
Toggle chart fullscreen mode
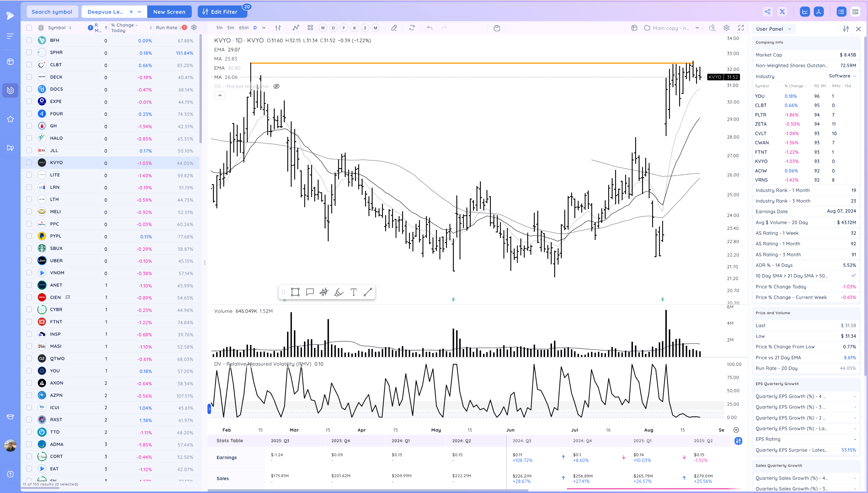(x=741, y=28)
